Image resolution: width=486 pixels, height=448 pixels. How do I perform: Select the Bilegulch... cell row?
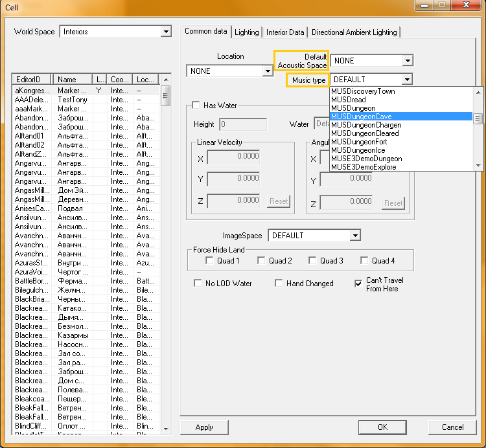[x=86, y=290]
